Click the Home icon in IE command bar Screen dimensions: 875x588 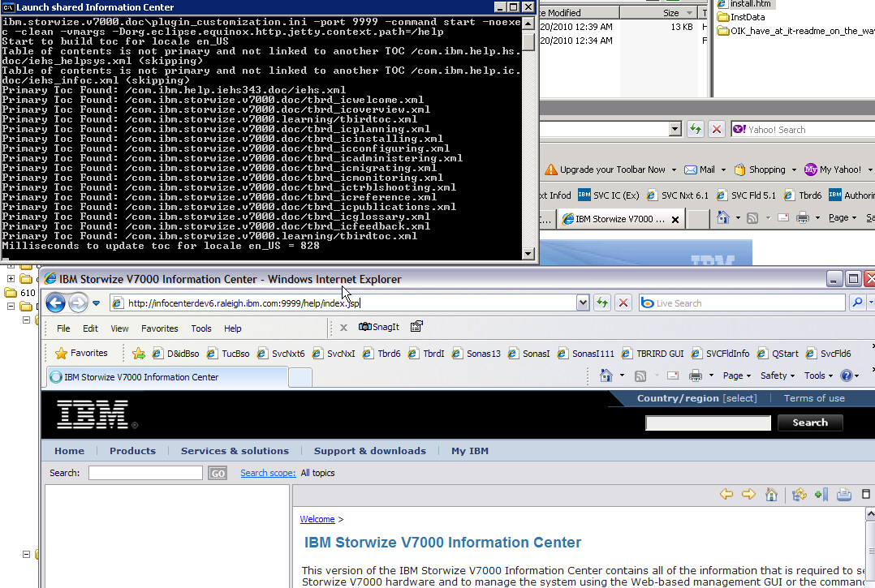(x=606, y=376)
